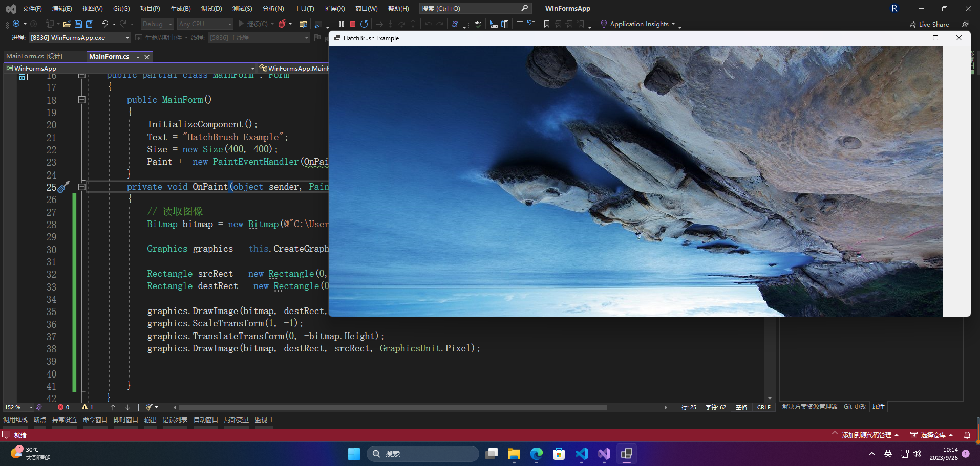Close the MainForm.cs editor tab
The image size is (980, 466).
147,57
